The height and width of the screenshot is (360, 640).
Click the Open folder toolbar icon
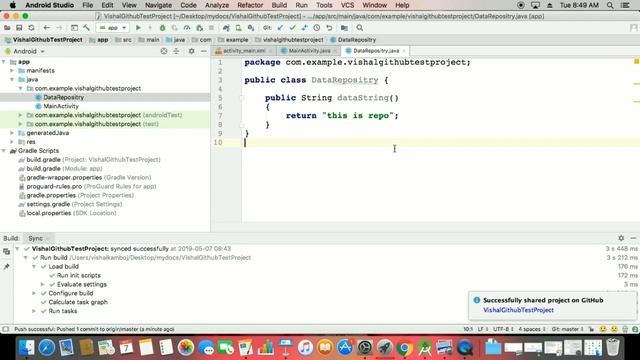[x=7, y=28]
